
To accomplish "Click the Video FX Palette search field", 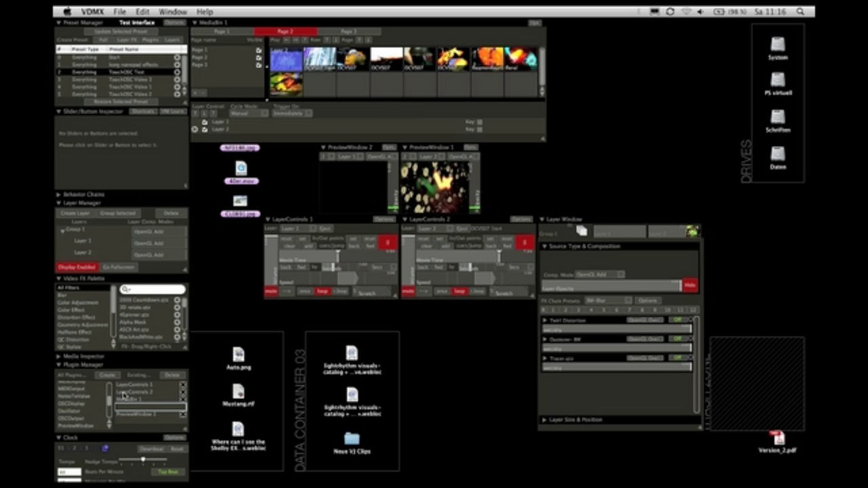I will [153, 289].
